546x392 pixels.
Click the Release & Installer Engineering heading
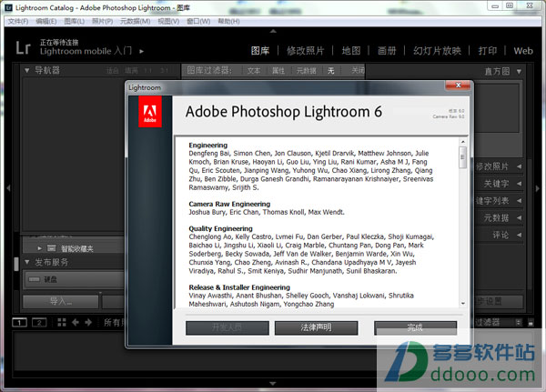pyautogui.click(x=239, y=287)
